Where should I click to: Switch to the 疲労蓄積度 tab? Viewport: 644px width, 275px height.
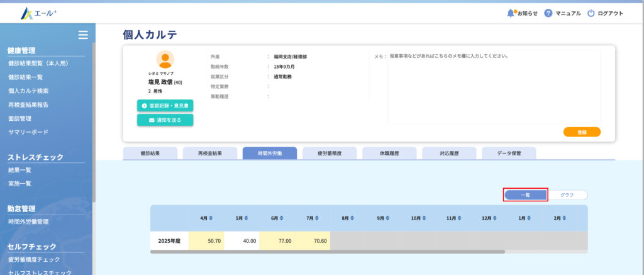pos(330,153)
